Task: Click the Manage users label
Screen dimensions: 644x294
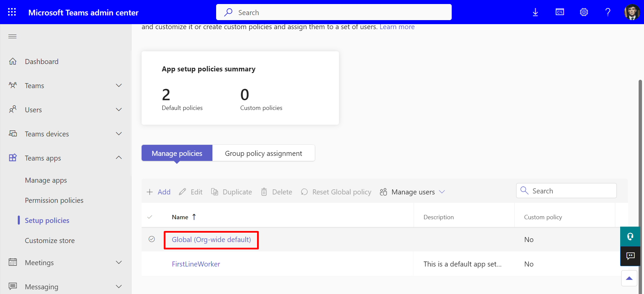Action: [x=413, y=192]
